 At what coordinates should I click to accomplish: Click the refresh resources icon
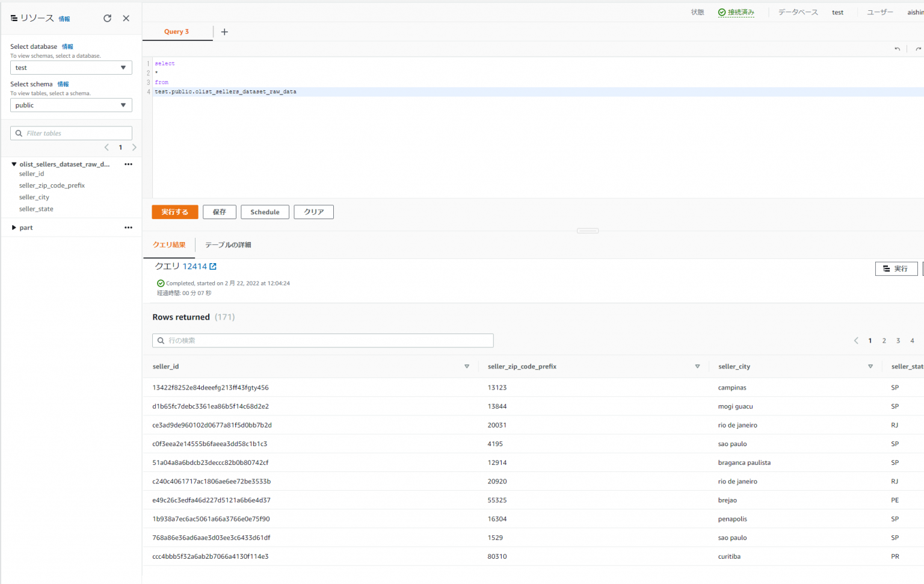point(107,18)
